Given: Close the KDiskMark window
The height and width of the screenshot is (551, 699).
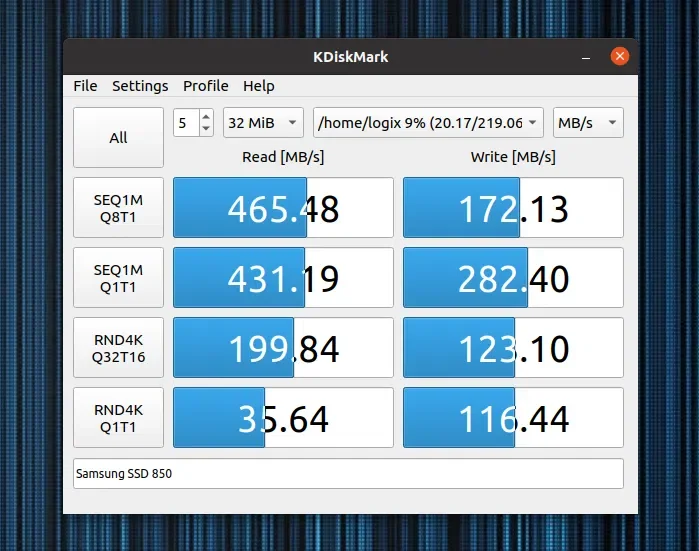Looking at the screenshot, I should 620,56.
